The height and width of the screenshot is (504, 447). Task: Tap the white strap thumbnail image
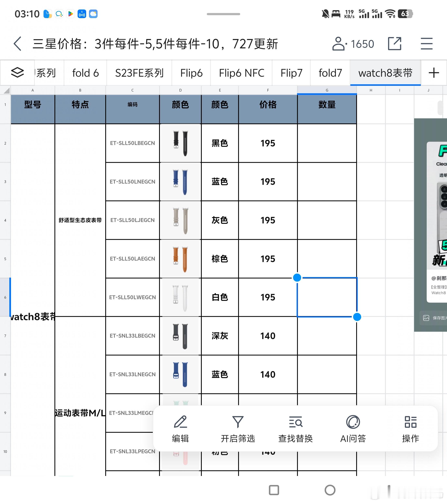180,297
